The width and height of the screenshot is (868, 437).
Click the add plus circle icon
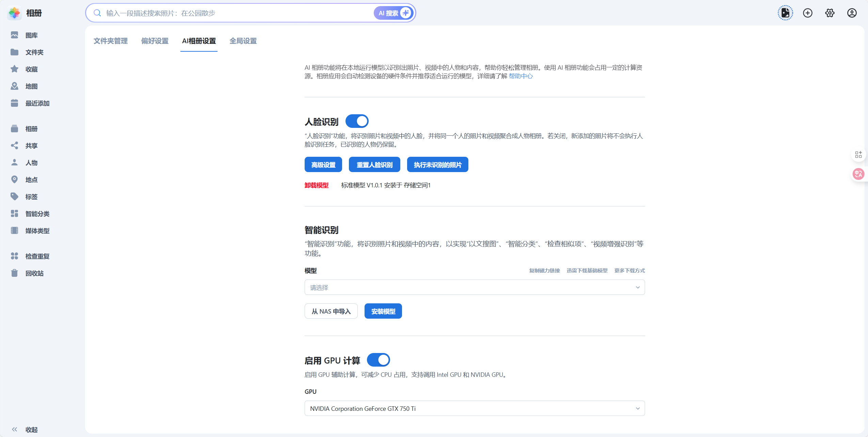coord(807,13)
